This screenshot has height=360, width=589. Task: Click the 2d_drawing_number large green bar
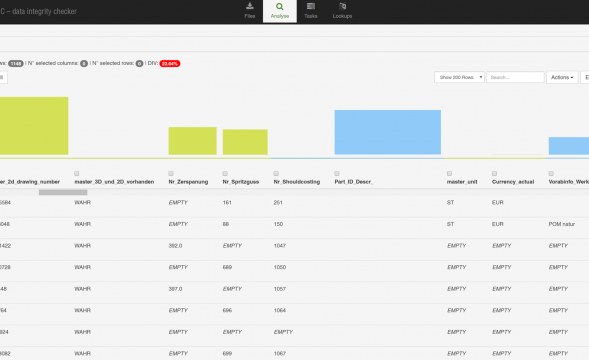34,126
